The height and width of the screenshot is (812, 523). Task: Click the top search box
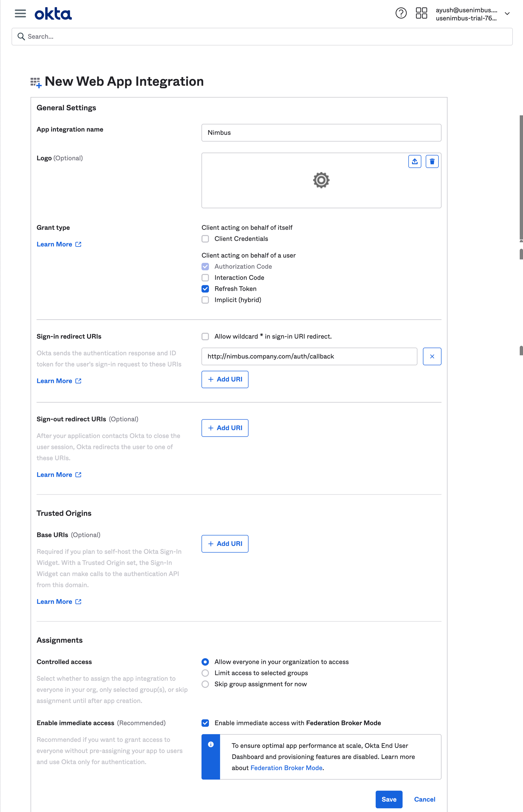point(261,37)
